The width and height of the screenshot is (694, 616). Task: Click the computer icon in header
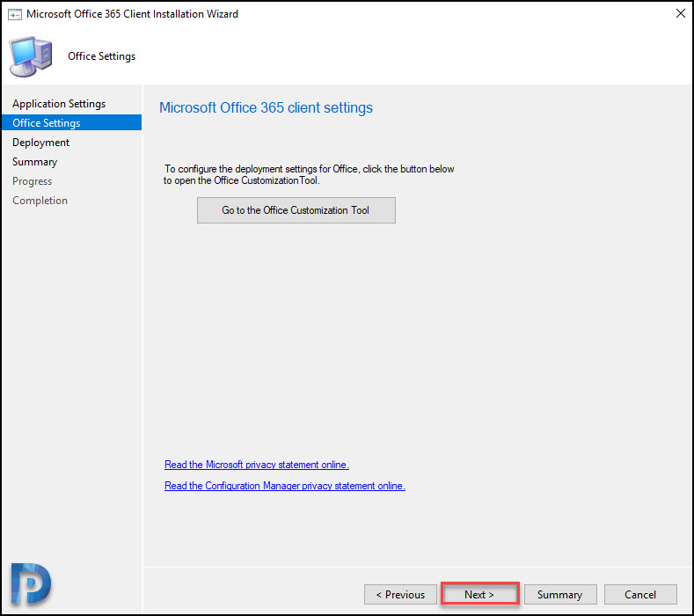(x=31, y=56)
